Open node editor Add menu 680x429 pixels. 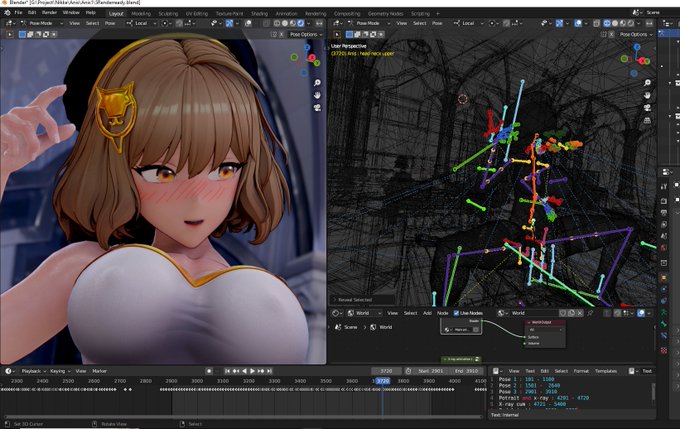[427, 313]
